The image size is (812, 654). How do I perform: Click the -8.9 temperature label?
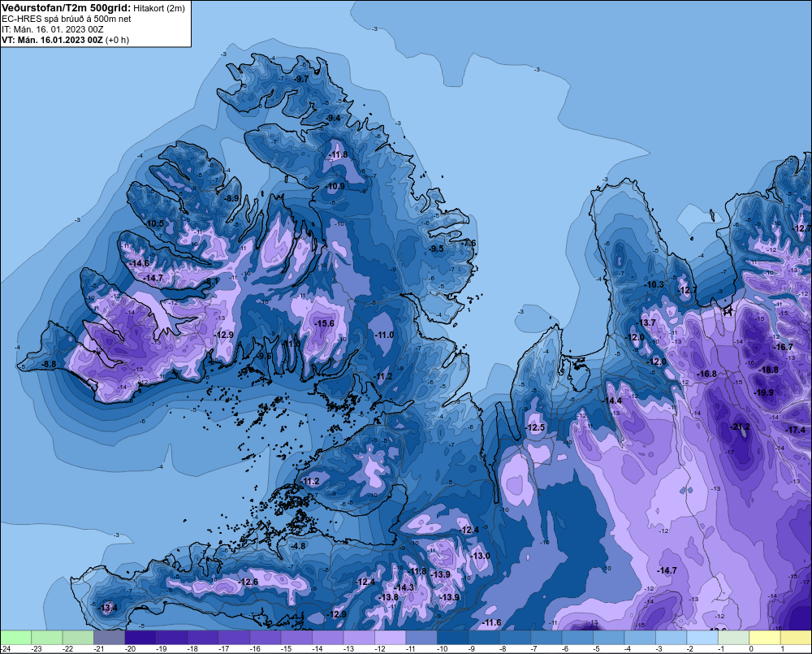click(x=231, y=198)
